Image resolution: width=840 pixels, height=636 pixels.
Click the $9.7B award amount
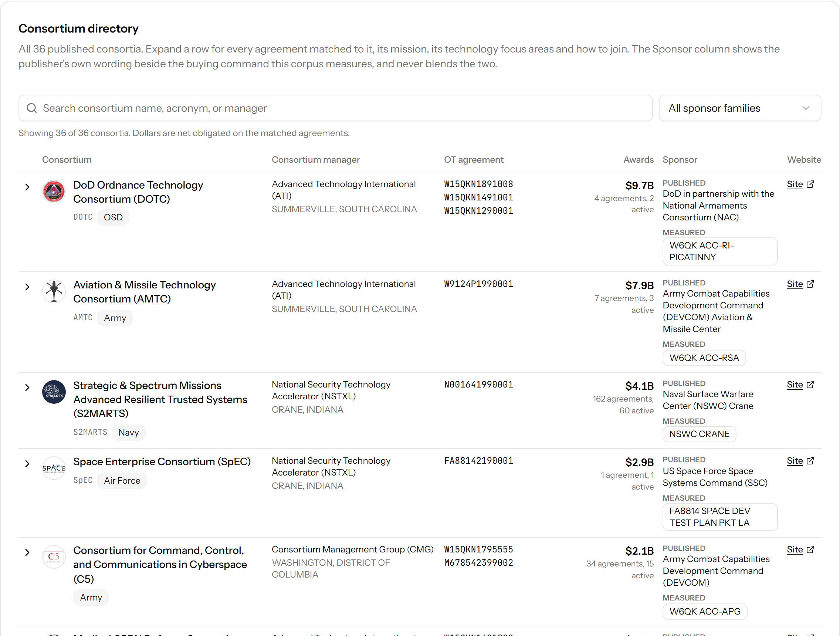(x=640, y=186)
